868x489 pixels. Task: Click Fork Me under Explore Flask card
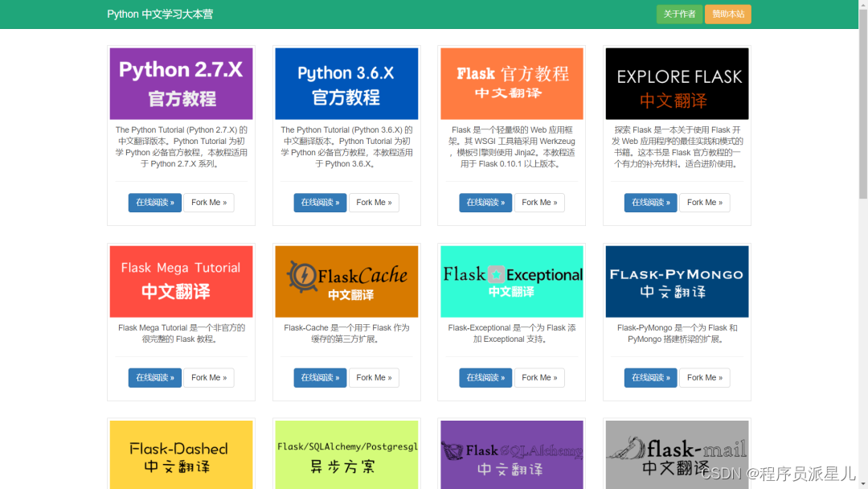705,203
